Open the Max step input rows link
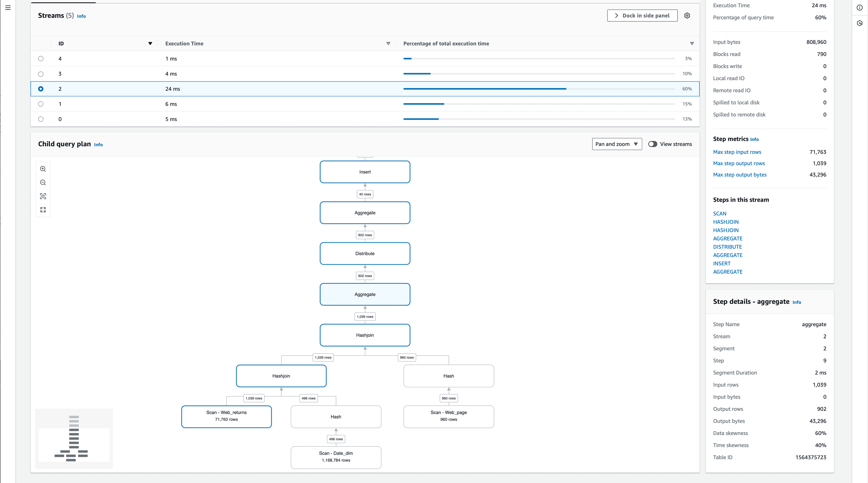Screen dimensions: 868x483 [x=737, y=152]
